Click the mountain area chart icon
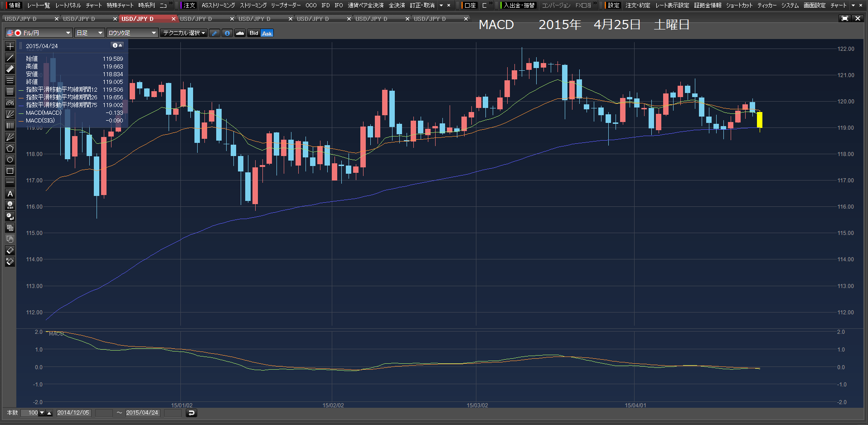This screenshot has width=868, height=425. pyautogui.click(x=240, y=33)
